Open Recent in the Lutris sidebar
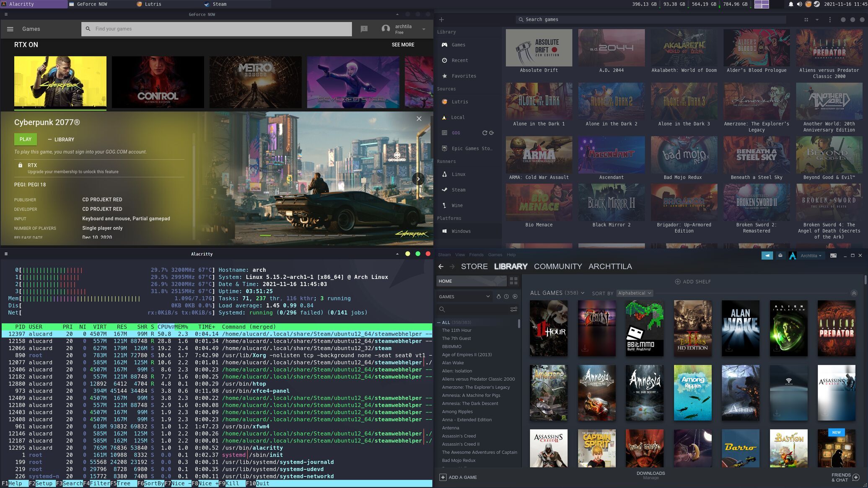The width and height of the screenshot is (868, 488). (x=468, y=60)
